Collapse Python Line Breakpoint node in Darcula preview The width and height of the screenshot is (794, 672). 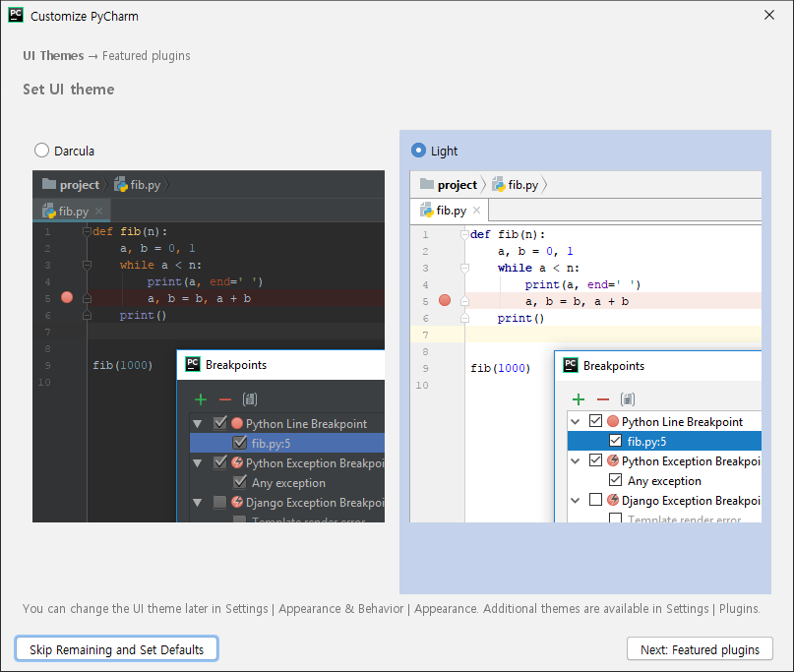(x=198, y=423)
